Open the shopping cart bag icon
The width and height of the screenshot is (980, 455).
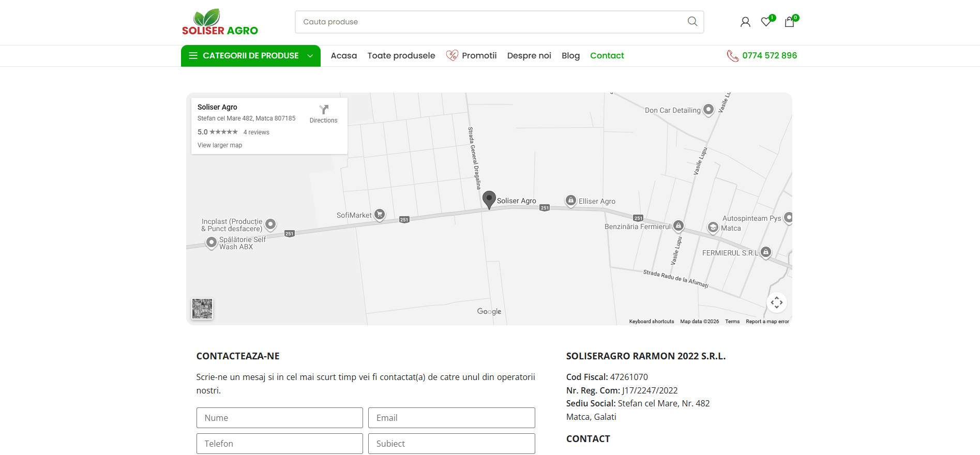pyautogui.click(x=789, y=22)
